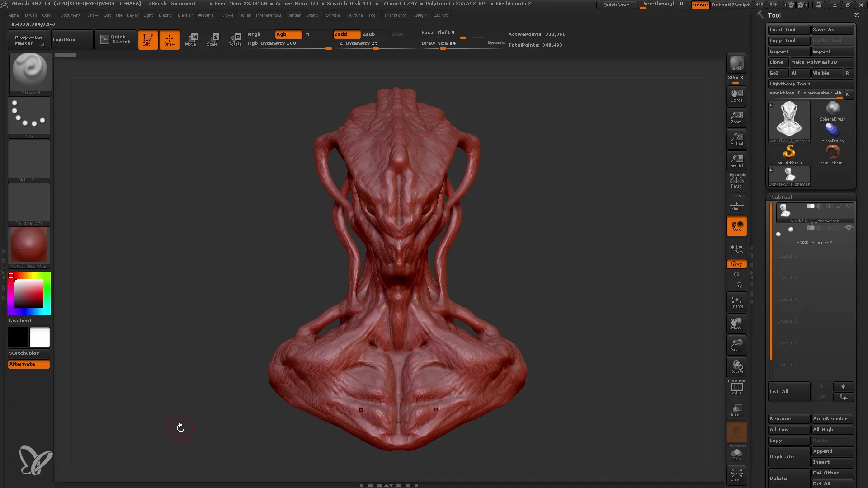The width and height of the screenshot is (868, 488).
Task: Open the Stroke menu in menu bar
Action: pos(332,15)
